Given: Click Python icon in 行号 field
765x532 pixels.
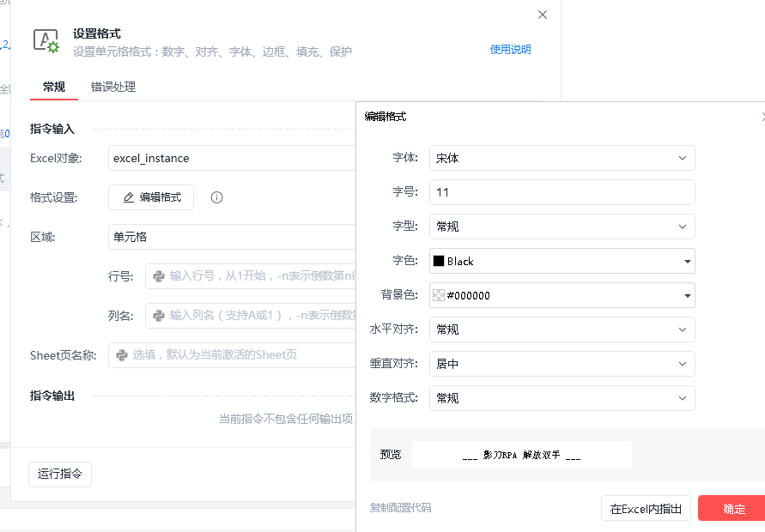Looking at the screenshot, I should (x=159, y=276).
